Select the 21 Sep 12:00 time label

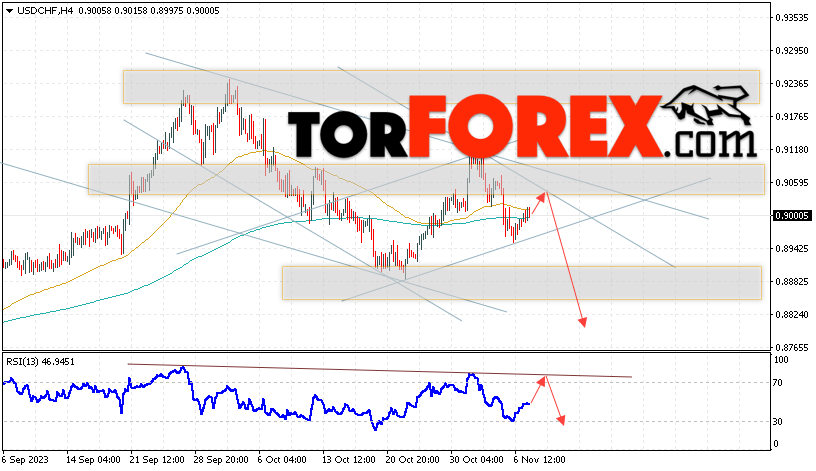(157, 460)
